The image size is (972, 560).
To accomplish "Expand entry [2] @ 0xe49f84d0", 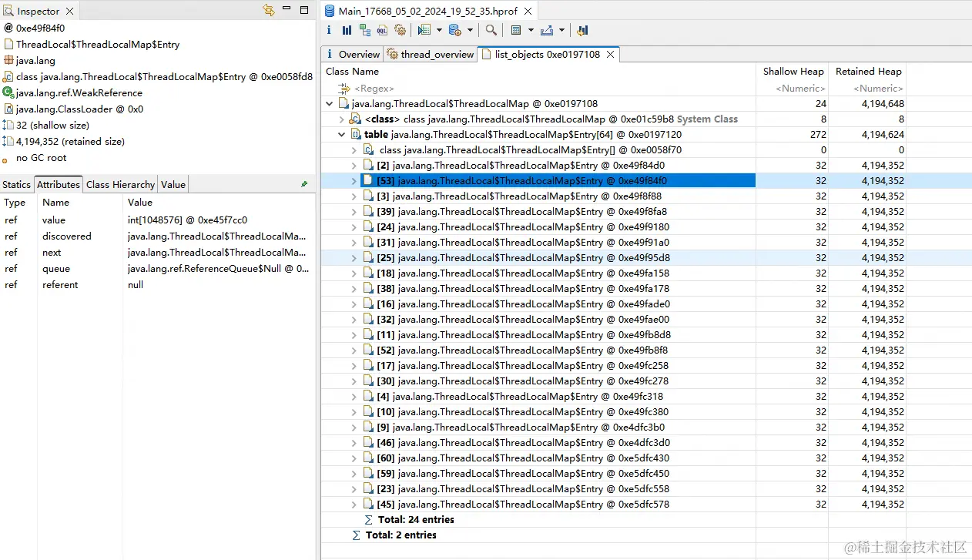I will (354, 165).
